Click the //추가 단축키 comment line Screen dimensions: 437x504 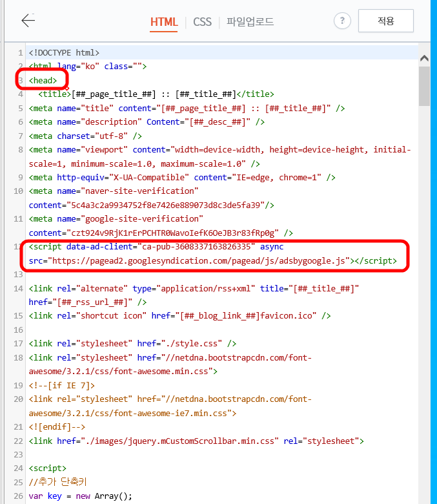(x=58, y=482)
